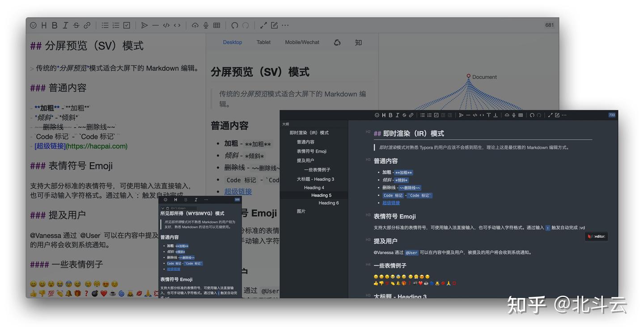The image size is (644, 332).
Task: Switch to the Tablet preview tab
Action: (263, 42)
